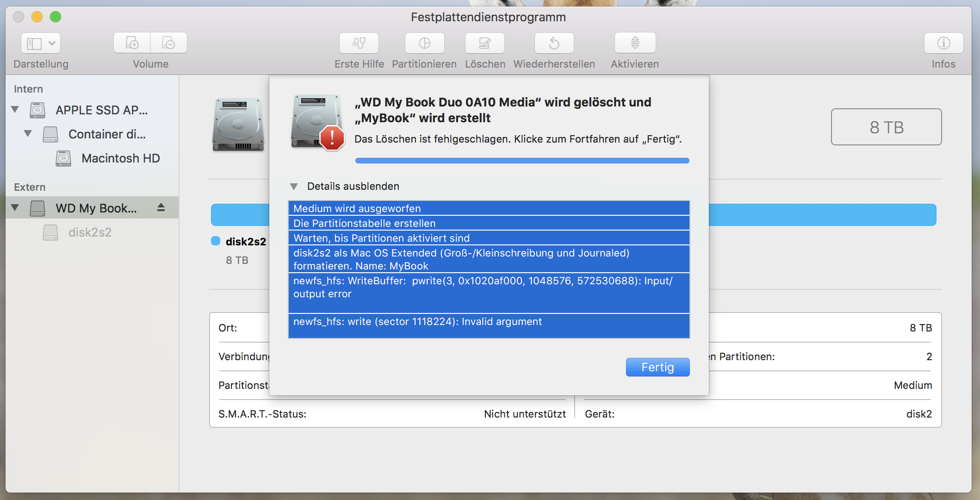This screenshot has width=980, height=500.
Task: Select disk2s2 volume in sidebar
Action: pyautogui.click(x=90, y=232)
